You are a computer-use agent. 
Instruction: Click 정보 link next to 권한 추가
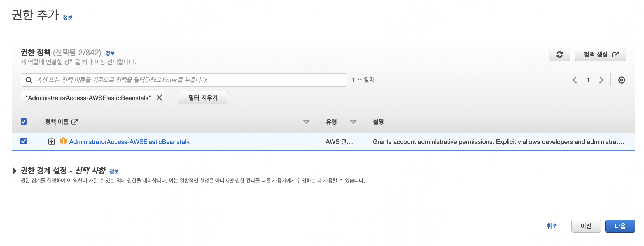coord(68,17)
